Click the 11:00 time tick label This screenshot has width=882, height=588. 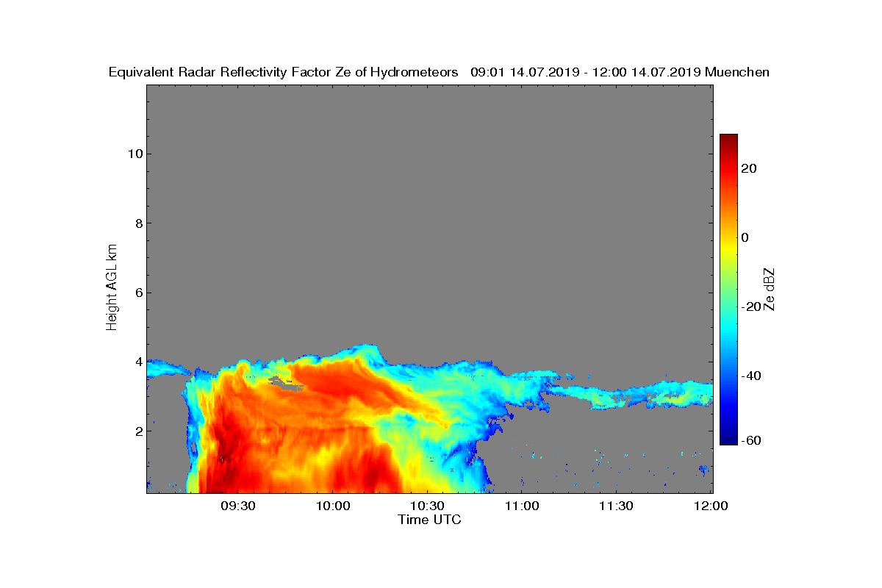pyautogui.click(x=522, y=506)
